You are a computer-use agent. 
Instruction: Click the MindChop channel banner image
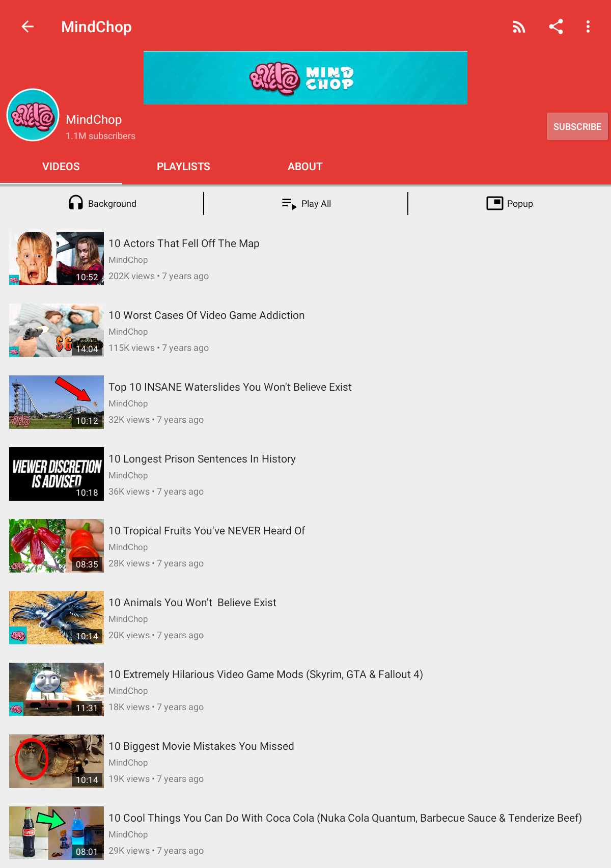(305, 78)
